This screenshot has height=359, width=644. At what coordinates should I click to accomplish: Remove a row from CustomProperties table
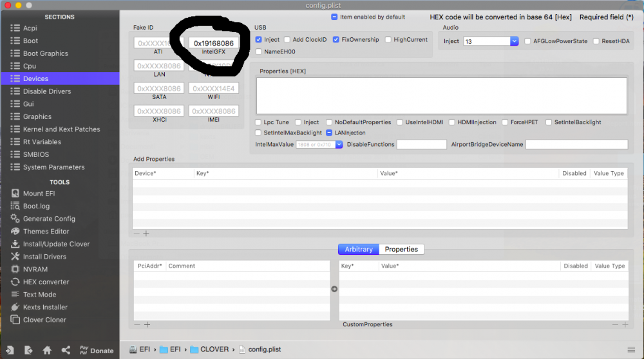tap(615, 324)
